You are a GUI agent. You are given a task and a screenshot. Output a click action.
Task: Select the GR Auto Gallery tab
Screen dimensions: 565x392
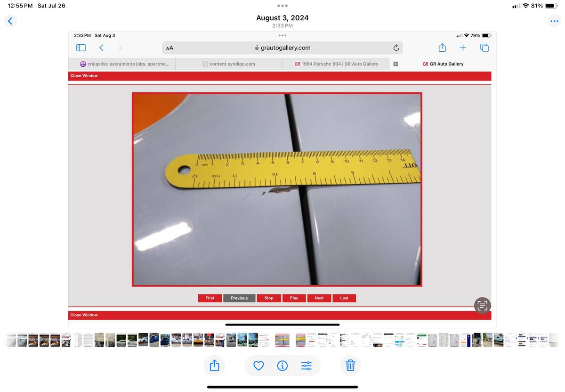443,64
